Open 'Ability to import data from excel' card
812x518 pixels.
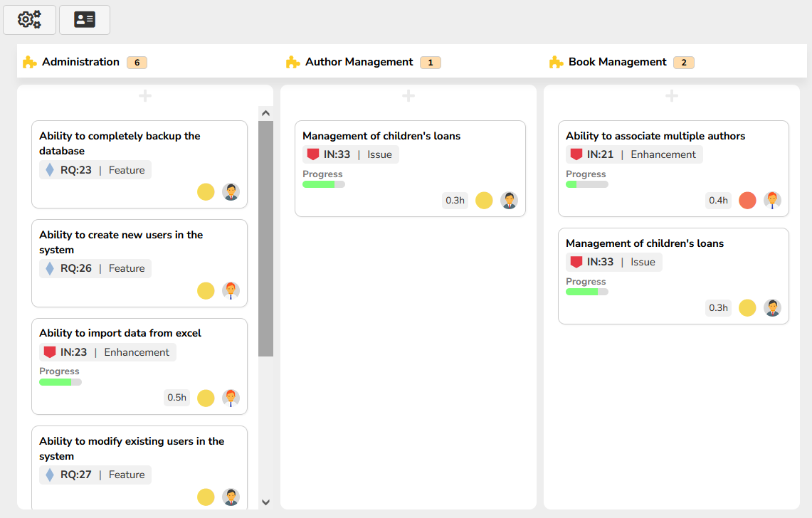click(120, 333)
